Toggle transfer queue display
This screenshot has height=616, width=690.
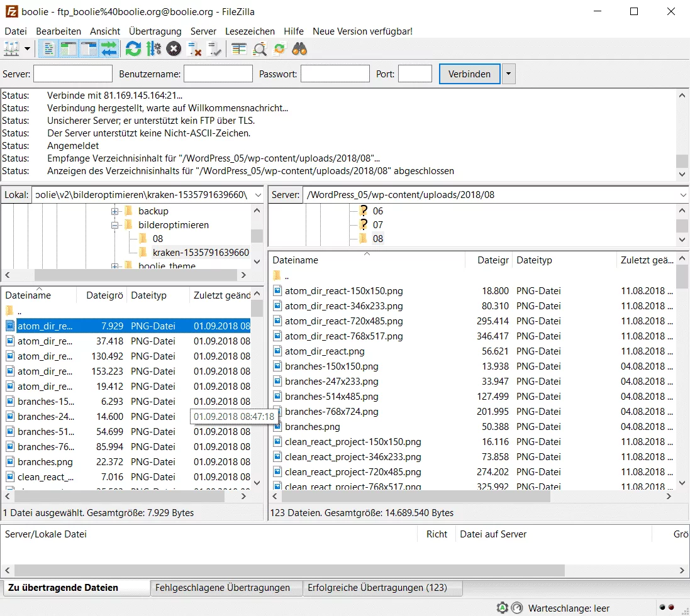(109, 49)
